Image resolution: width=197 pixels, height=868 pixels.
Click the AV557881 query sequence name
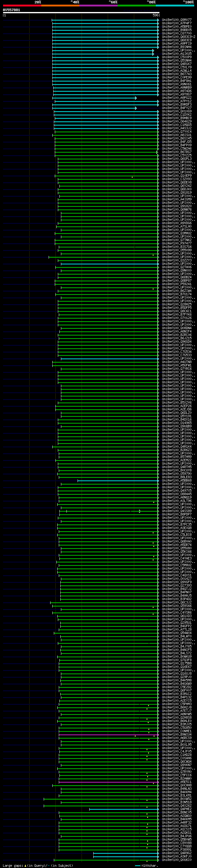coord(11,10)
